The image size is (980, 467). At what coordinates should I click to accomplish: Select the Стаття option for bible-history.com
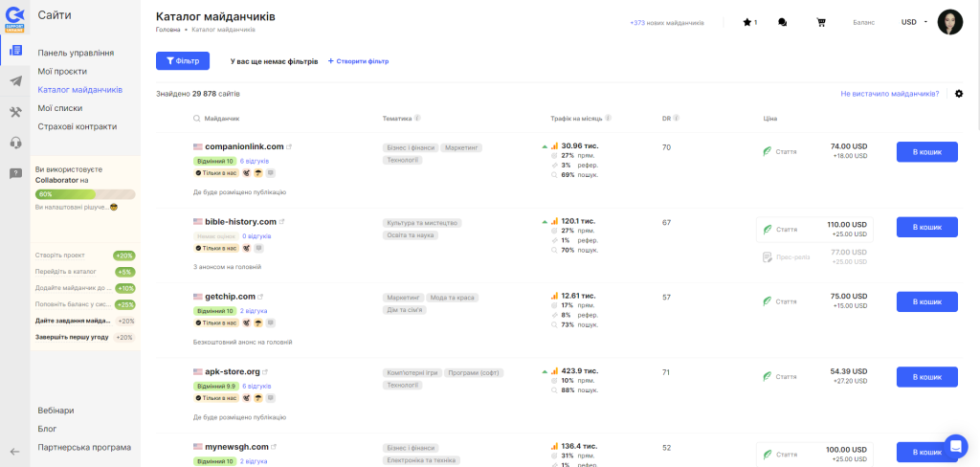click(814, 230)
